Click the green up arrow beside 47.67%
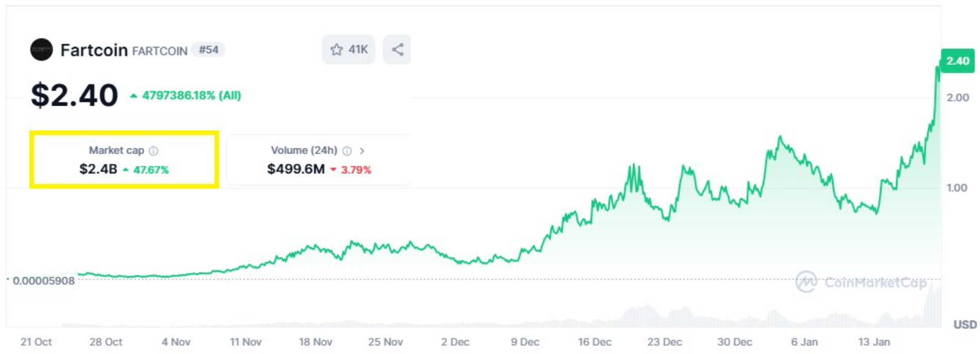The width and height of the screenshot is (980, 354). pos(126,170)
